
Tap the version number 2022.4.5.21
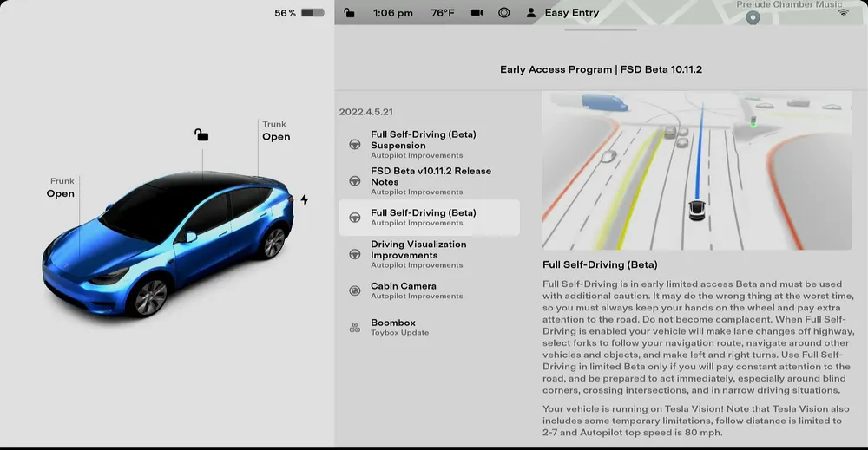click(x=366, y=112)
